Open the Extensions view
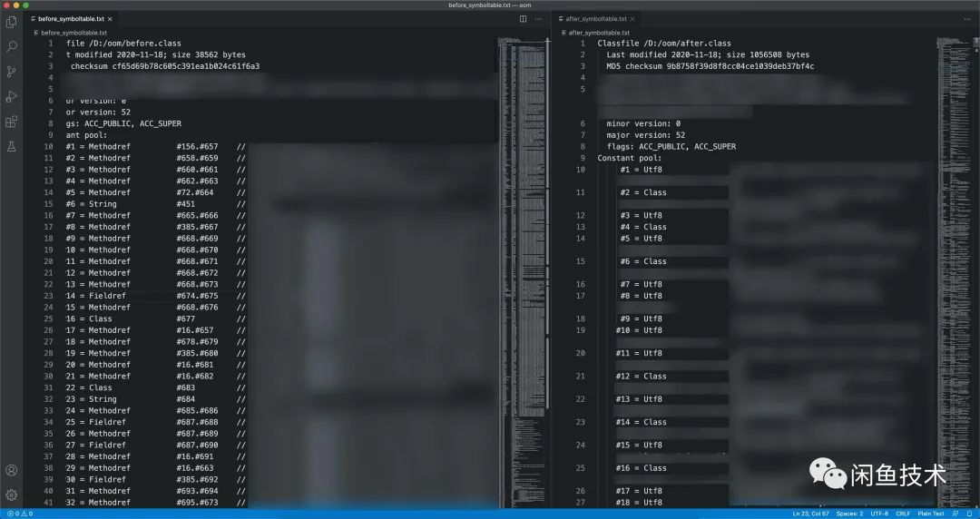Screen dimensions: 980x519 tap(11, 122)
